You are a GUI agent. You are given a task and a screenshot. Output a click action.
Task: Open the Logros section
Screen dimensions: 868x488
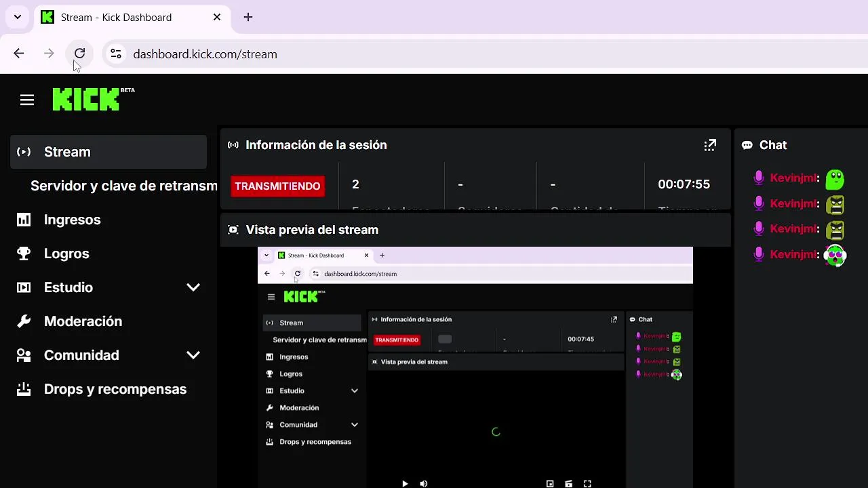click(x=66, y=253)
